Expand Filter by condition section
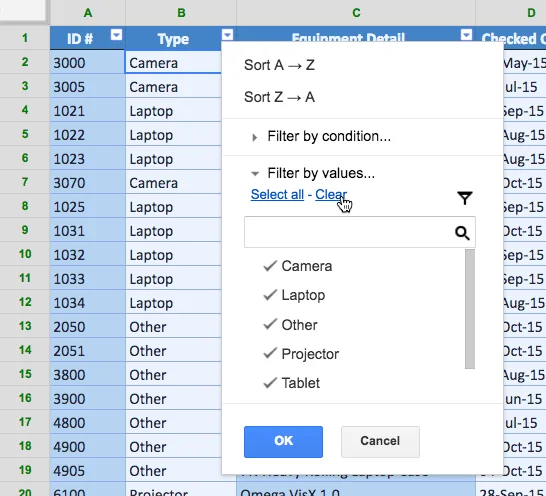This screenshot has height=496, width=546. click(321, 137)
